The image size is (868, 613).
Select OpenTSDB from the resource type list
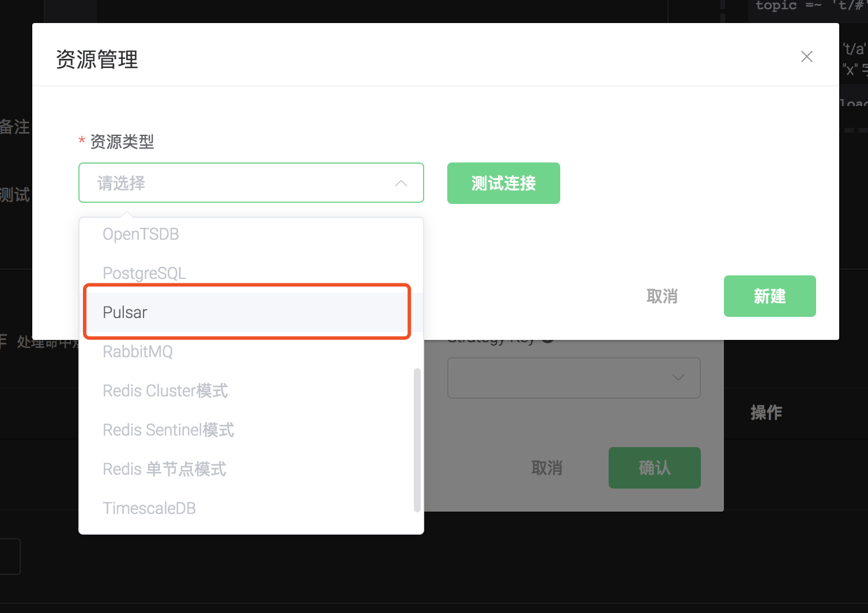coord(141,234)
